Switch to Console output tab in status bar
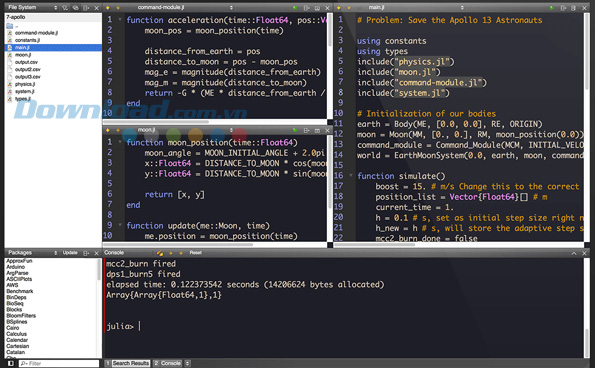Image resolution: width=595 pixels, height=368 pixels. (x=167, y=363)
